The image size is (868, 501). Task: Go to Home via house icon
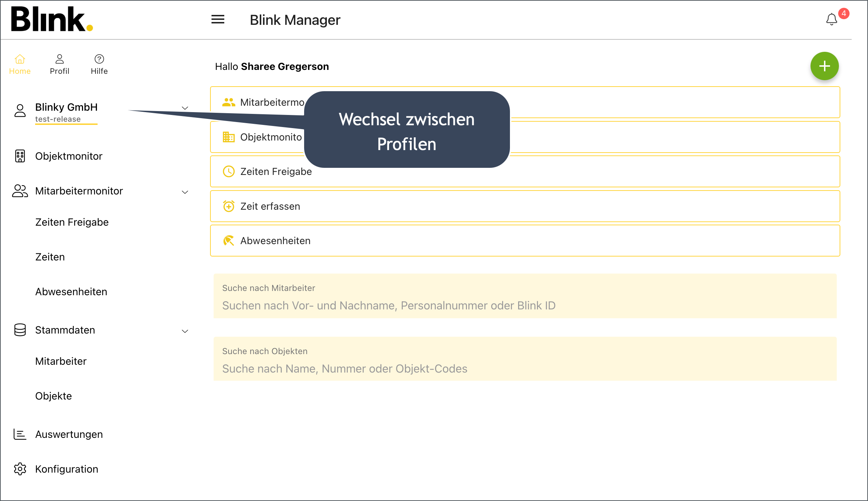point(20,59)
